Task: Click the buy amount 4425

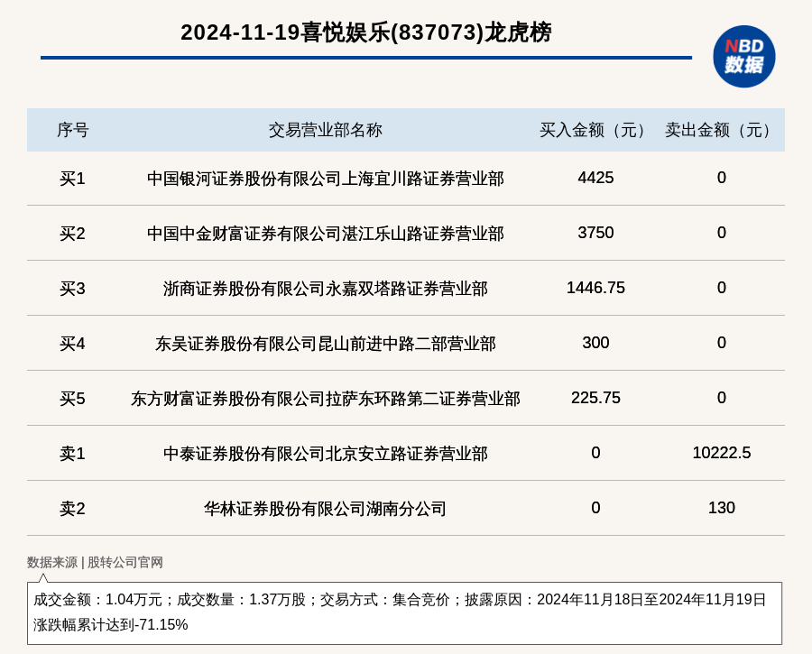Action: (595, 178)
